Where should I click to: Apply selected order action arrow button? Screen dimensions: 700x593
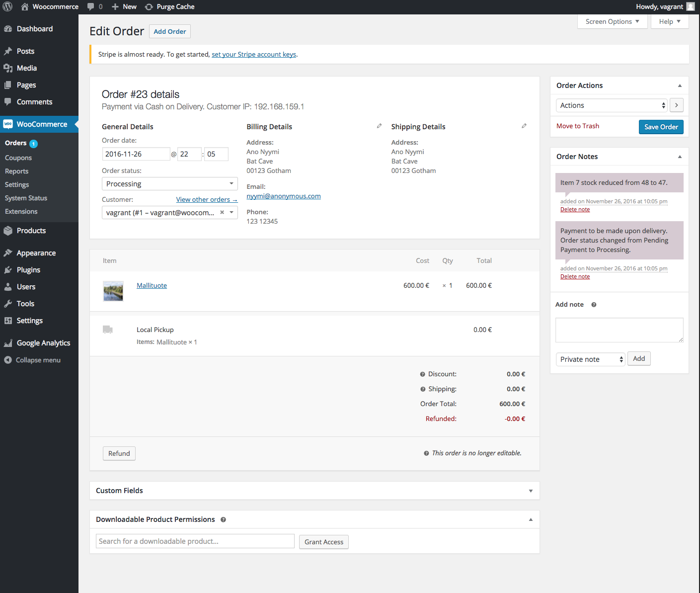click(677, 105)
